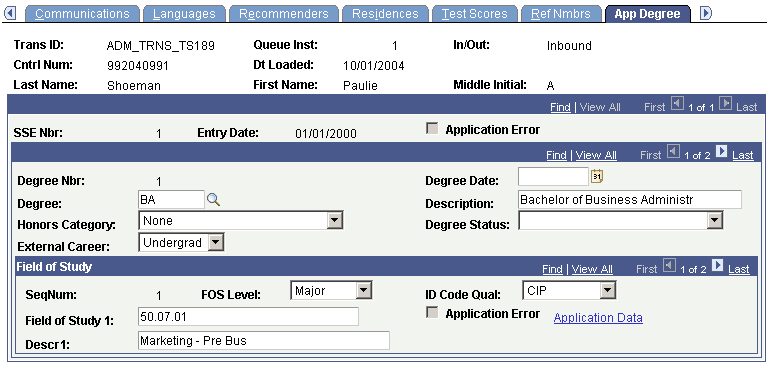The width and height of the screenshot is (772, 371).
Task: Click View All in Field of Study header
Action: coord(592,269)
